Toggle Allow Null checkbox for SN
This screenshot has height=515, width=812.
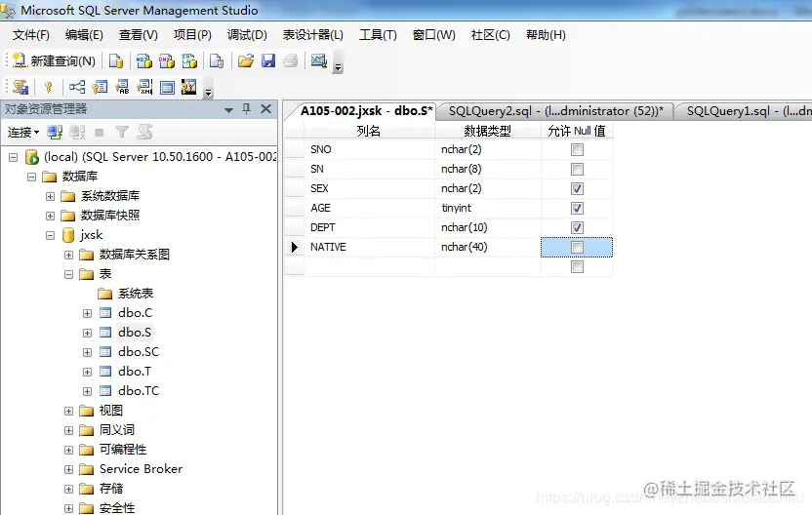point(577,170)
